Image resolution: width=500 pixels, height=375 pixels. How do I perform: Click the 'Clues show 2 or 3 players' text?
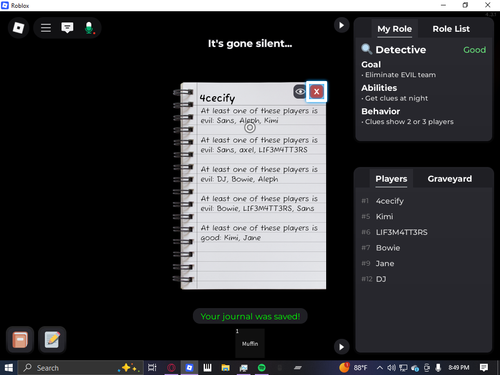point(409,122)
